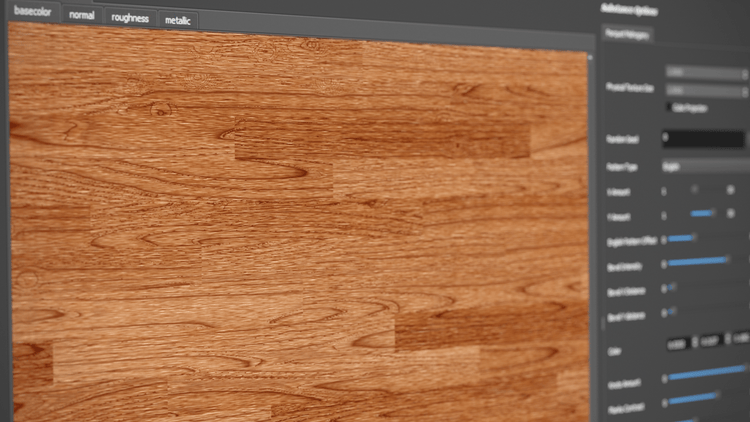Open the normal map tab
The width and height of the screenshot is (750, 422).
[82, 15]
